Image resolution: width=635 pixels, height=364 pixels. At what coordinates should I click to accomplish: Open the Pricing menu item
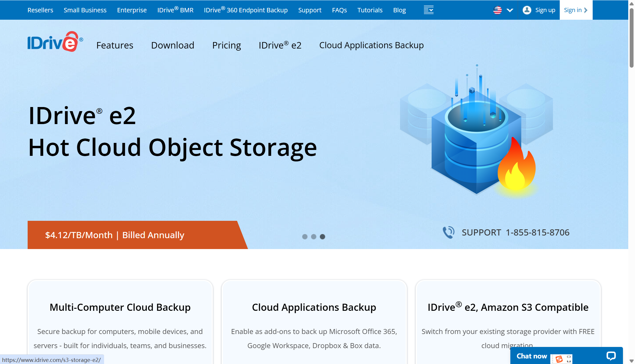pos(226,45)
